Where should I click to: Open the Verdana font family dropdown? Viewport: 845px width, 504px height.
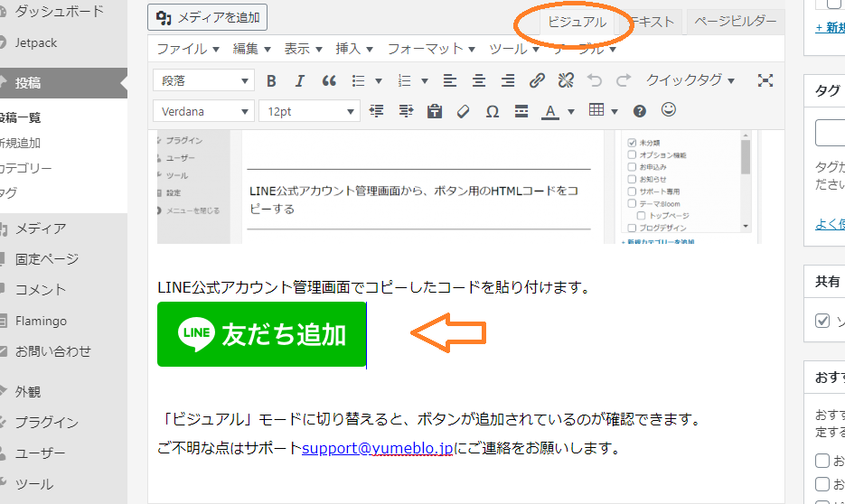[x=203, y=111]
